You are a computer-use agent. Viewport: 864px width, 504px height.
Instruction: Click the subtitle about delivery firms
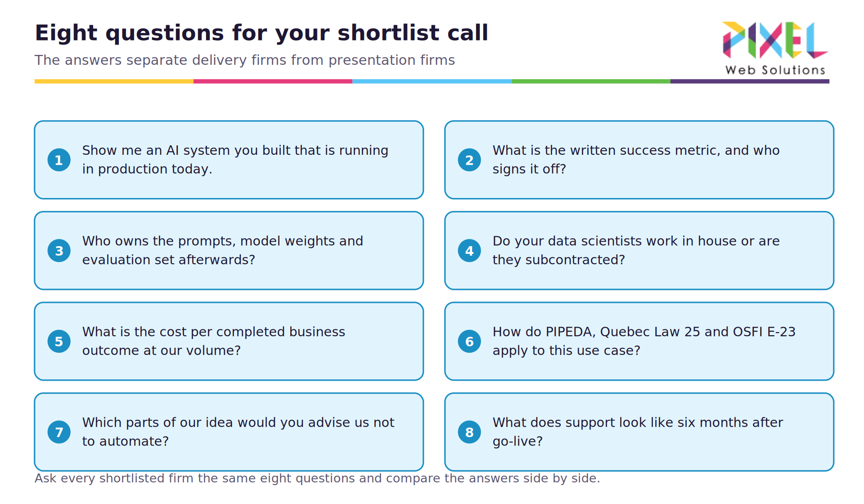tap(245, 60)
